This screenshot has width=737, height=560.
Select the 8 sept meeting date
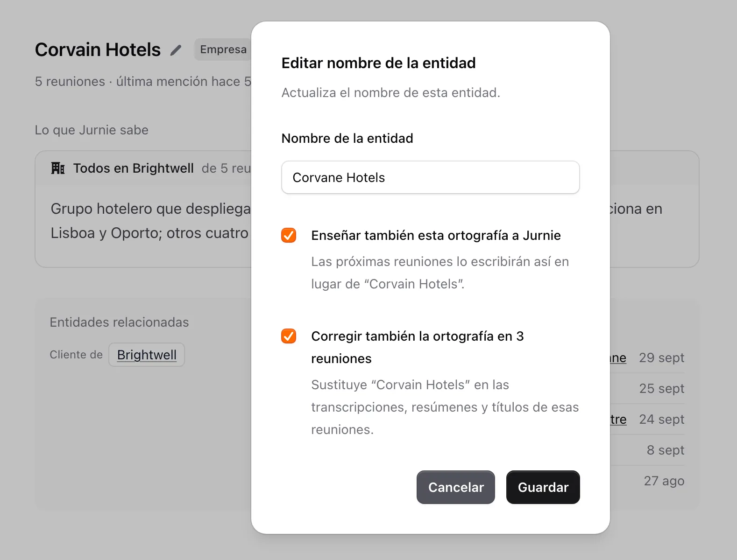[666, 450]
